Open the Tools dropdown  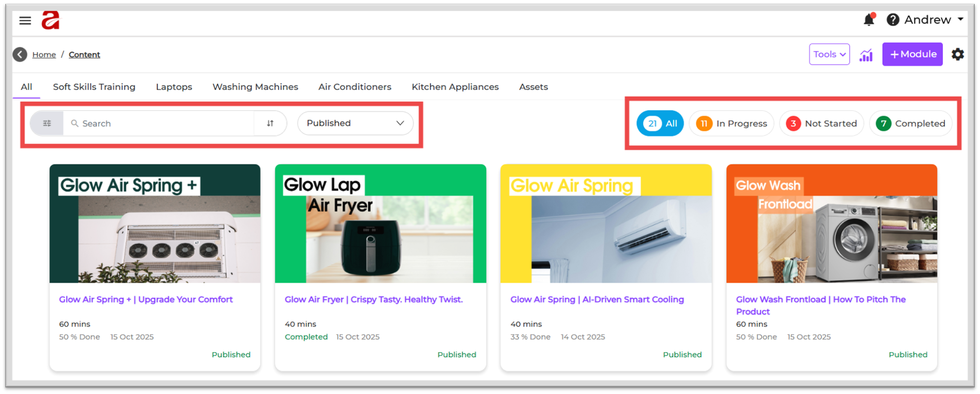(x=829, y=54)
